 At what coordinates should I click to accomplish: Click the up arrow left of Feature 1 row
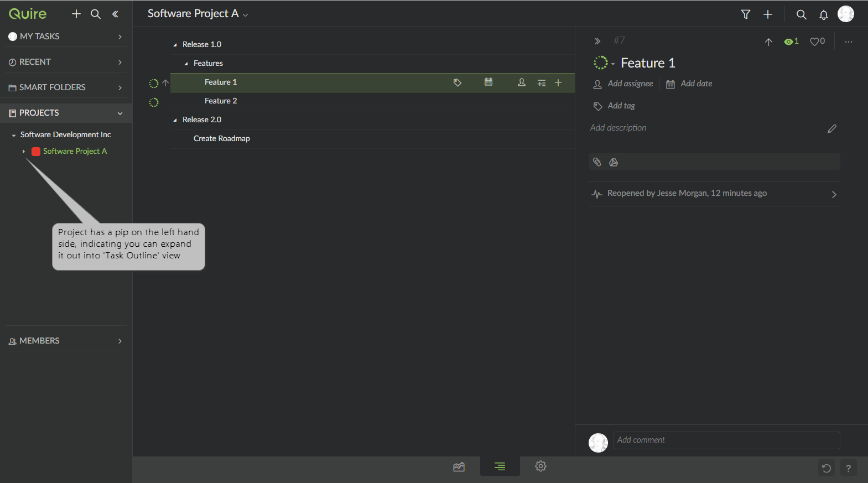(165, 83)
